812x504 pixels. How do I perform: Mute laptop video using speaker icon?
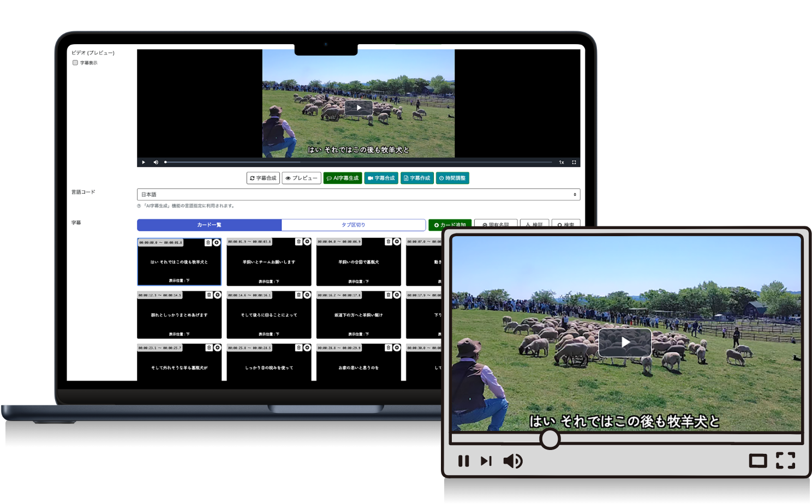pyautogui.click(x=156, y=163)
